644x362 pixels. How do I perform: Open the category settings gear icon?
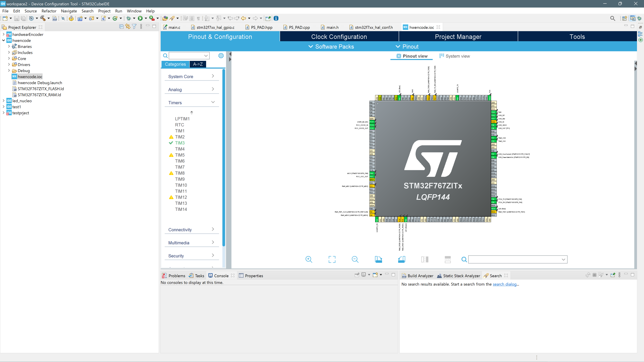pyautogui.click(x=221, y=56)
